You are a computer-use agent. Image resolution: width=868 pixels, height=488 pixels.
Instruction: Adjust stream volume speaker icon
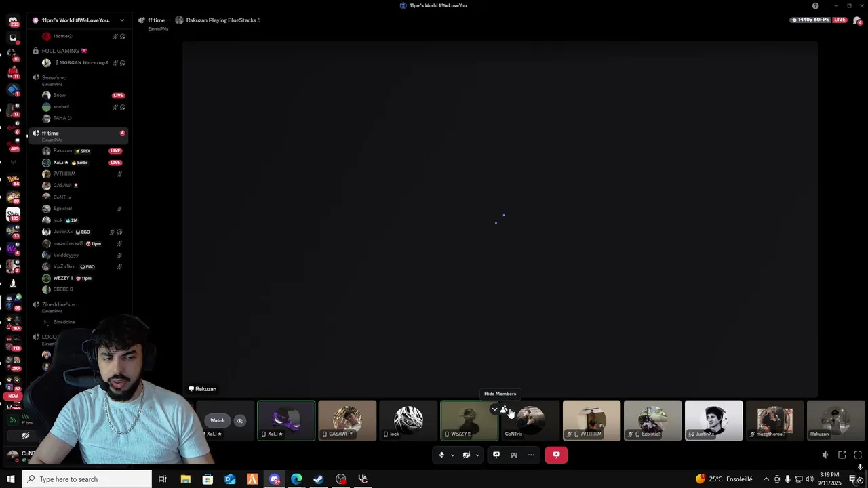pos(825,455)
